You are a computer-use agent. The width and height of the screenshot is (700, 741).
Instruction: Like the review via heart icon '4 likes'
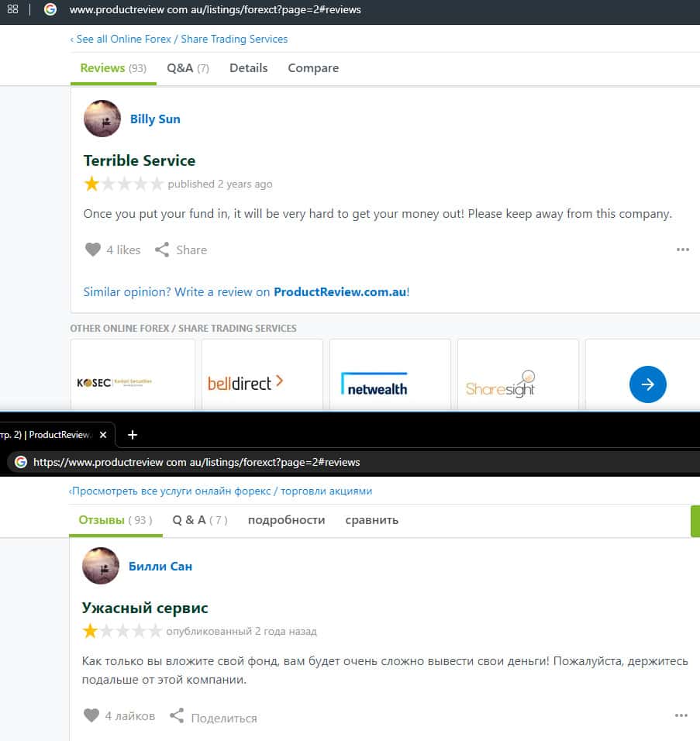[x=93, y=250]
